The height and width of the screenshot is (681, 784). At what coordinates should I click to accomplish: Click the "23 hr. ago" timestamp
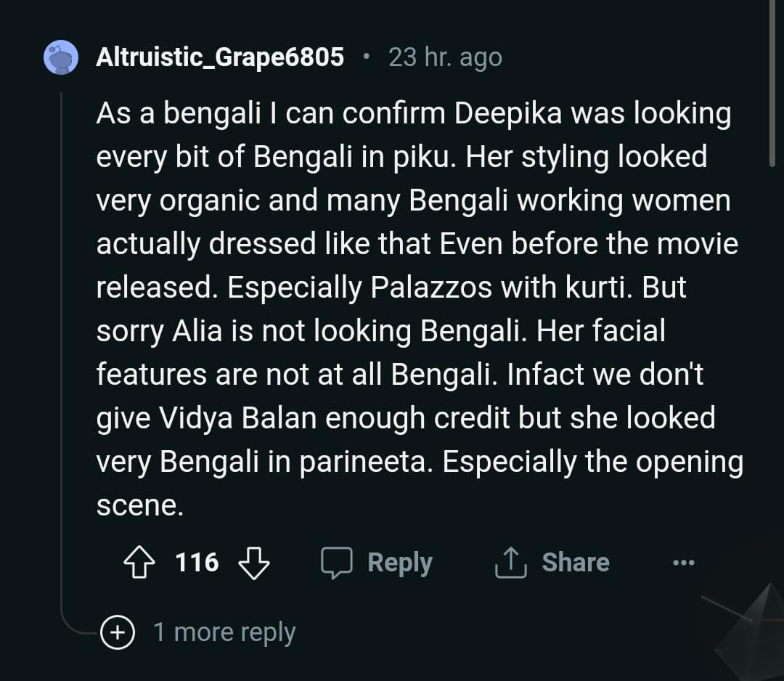[x=445, y=57]
